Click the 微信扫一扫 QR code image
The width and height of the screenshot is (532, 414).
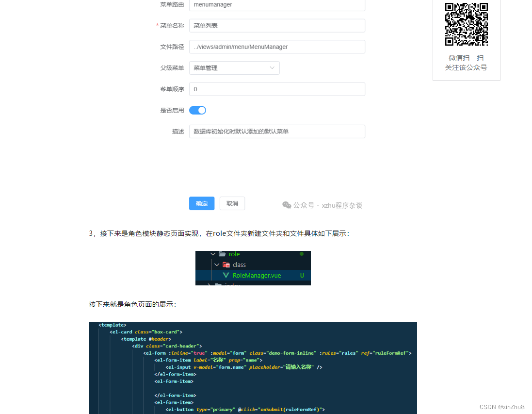(466, 24)
